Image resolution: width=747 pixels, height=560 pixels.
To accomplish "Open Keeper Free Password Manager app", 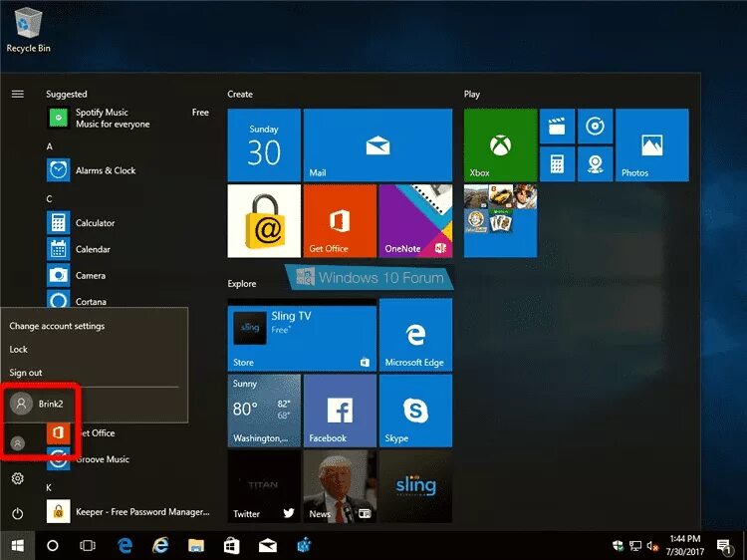I will pos(127,512).
